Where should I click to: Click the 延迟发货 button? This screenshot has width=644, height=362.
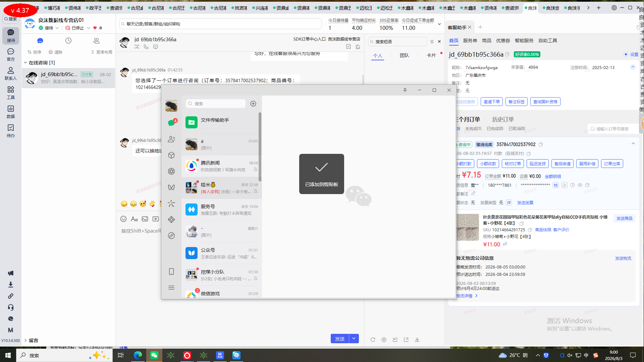pyautogui.click(x=537, y=164)
